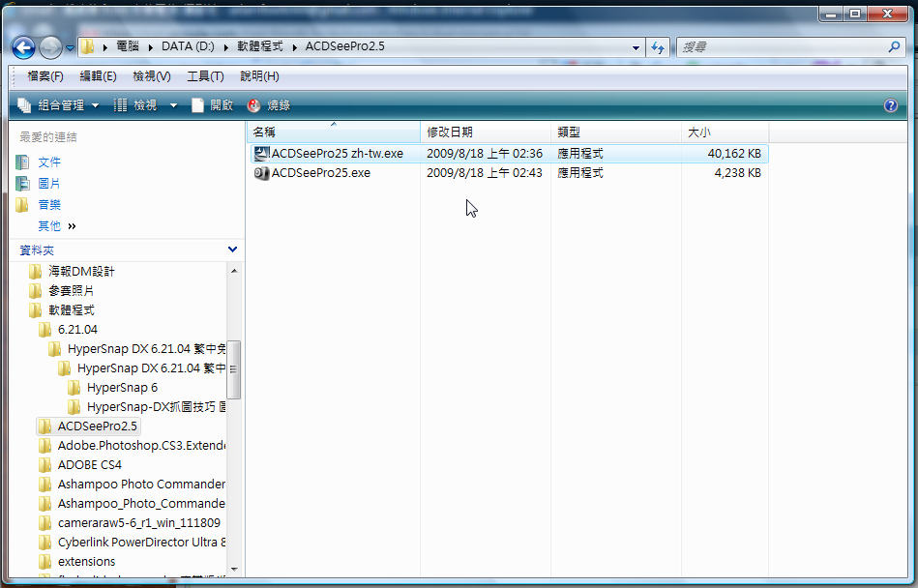The height and width of the screenshot is (588, 918).
Task: Click the 檢視 views toolbar button
Action: (x=135, y=105)
